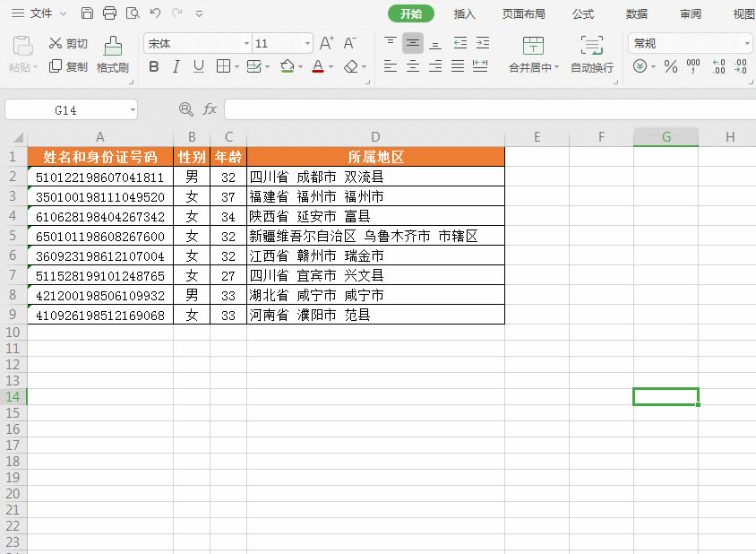Click the fx insert function button
756x554 pixels.
(210, 109)
